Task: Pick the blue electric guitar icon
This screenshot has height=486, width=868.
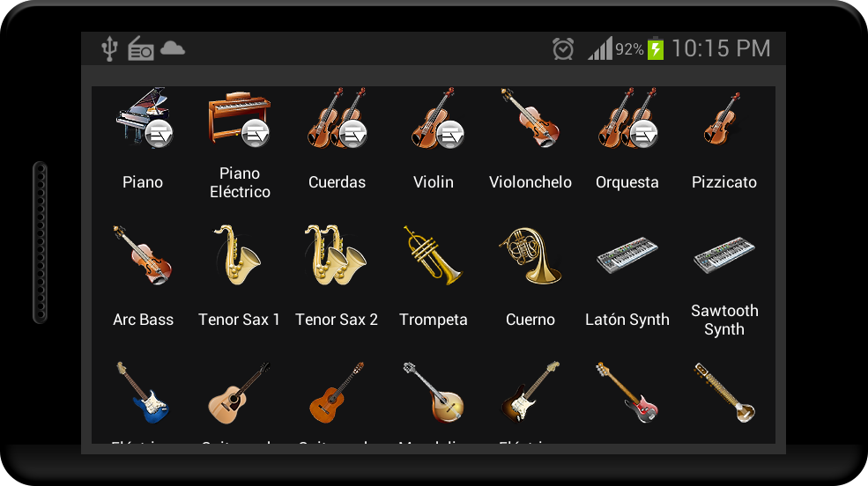Action: tap(142, 392)
